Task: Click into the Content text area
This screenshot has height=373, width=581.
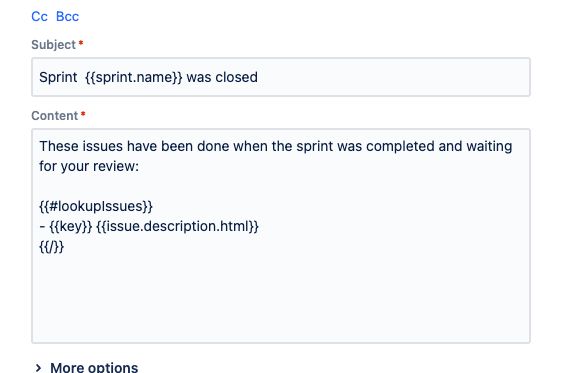Action: pos(281,236)
